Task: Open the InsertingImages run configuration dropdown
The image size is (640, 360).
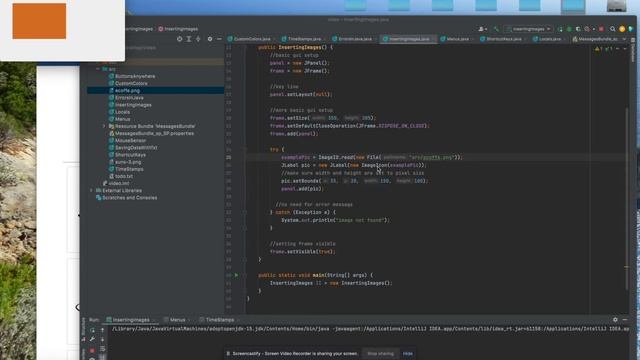Action: point(529,29)
